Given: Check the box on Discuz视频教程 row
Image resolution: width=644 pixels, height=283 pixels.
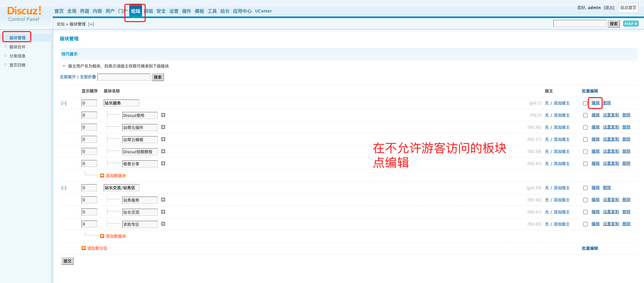Looking at the screenshot, I should tap(585, 152).
